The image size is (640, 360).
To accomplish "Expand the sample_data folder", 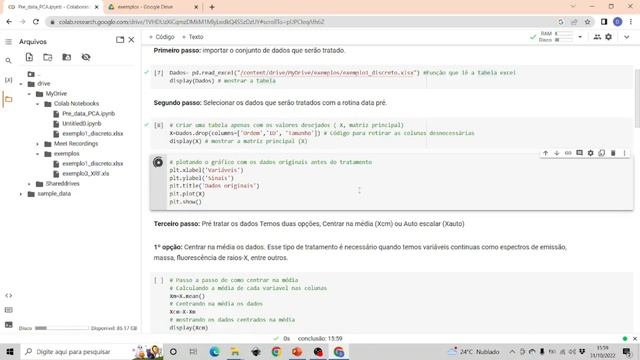I will pos(21,194).
